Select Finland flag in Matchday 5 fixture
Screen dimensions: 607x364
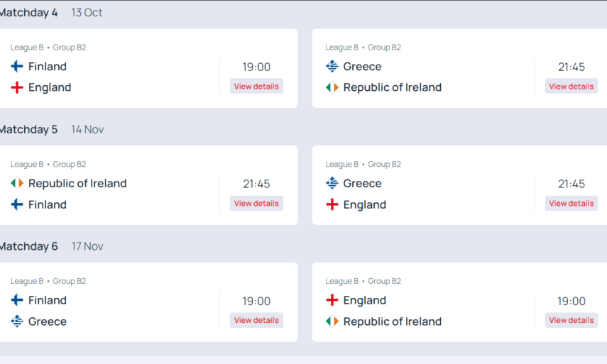tap(17, 204)
